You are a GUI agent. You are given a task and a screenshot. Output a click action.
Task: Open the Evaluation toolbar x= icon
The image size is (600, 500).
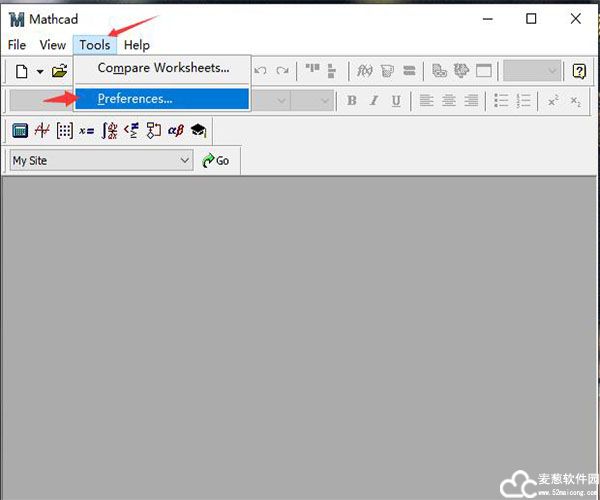86,131
